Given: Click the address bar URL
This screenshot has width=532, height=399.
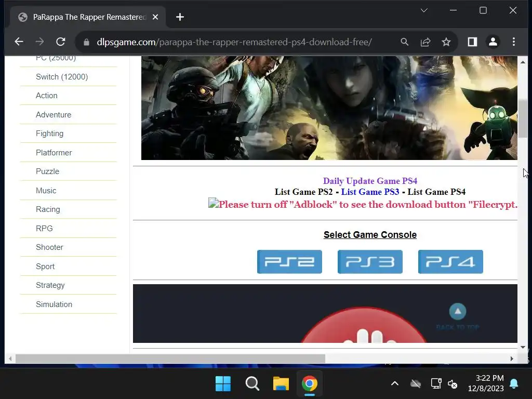Looking at the screenshot, I should (234, 42).
